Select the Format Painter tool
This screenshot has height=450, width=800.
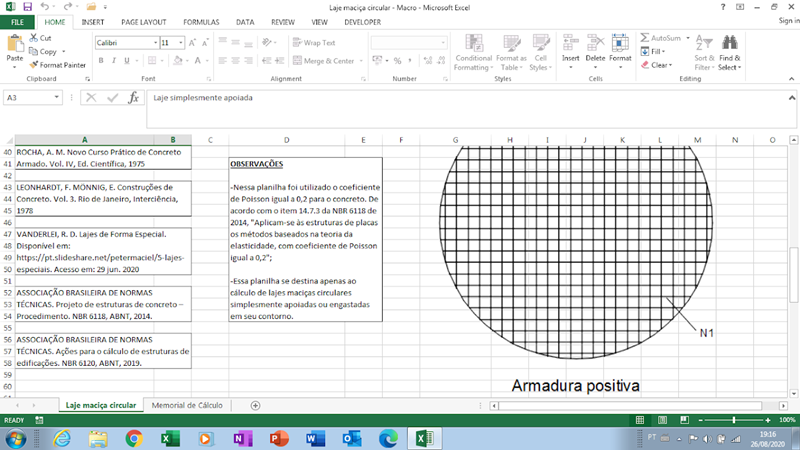[x=58, y=65]
